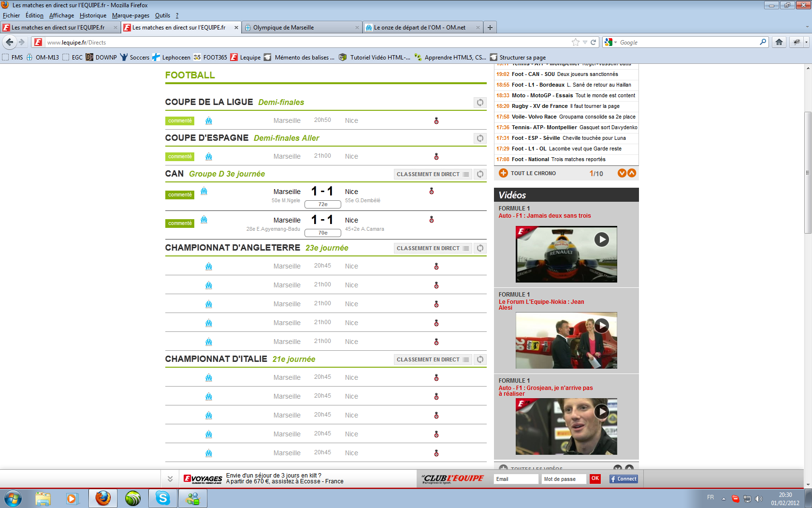Switch to Le onze de départ de l'OM tab
The image size is (812, 508).
pos(423,28)
